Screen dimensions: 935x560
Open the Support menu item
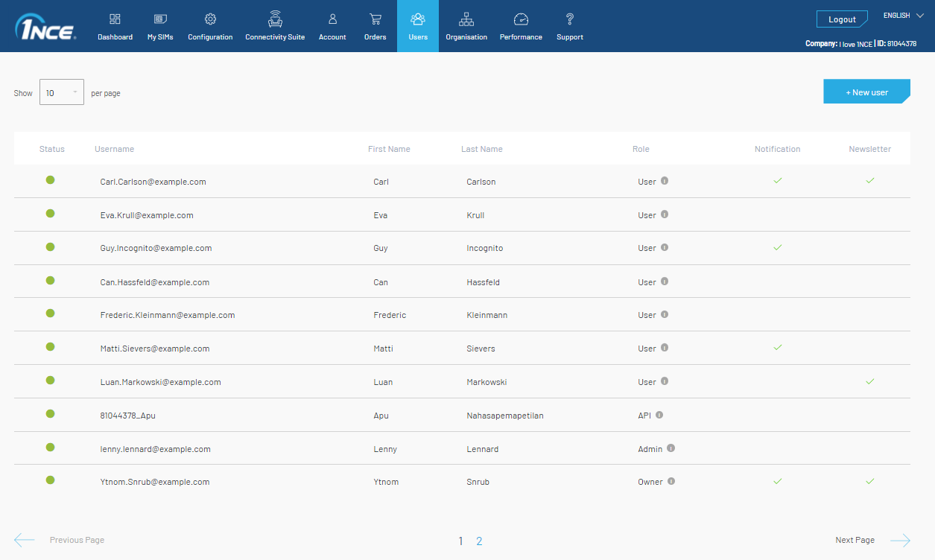tap(570, 26)
